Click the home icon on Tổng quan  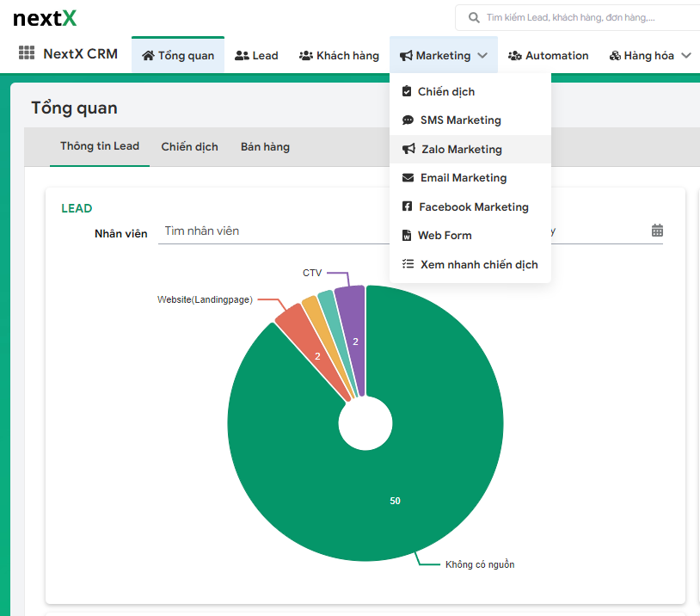click(148, 54)
